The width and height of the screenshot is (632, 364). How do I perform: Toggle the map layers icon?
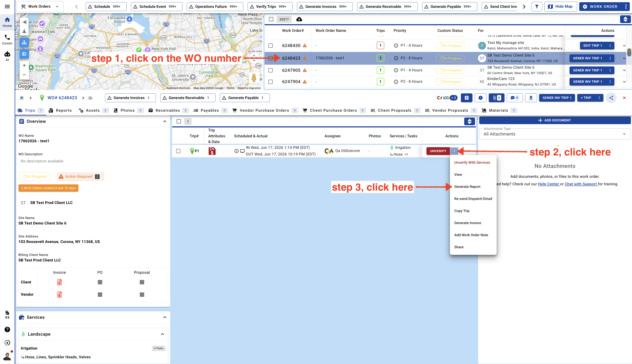pos(24,54)
